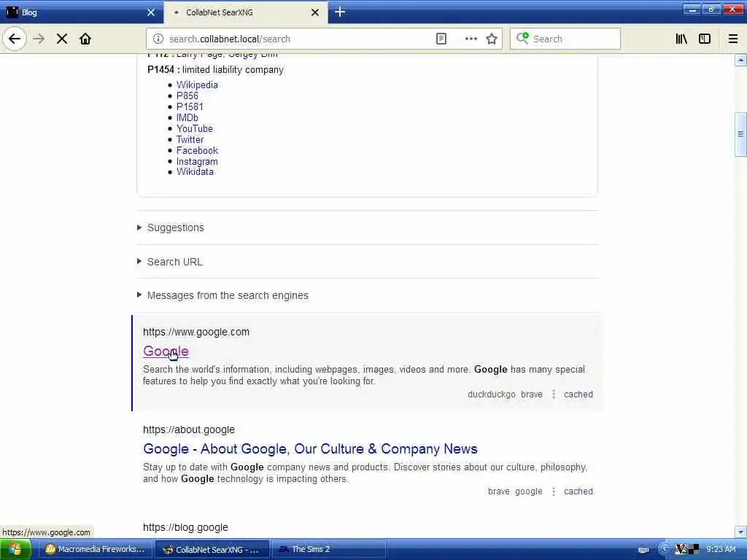The height and width of the screenshot is (560, 747).
Task: Open Google - About Google result title
Action: [310, 449]
